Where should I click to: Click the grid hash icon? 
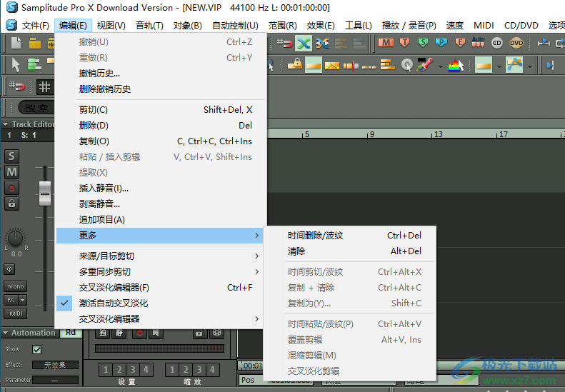click(44, 86)
